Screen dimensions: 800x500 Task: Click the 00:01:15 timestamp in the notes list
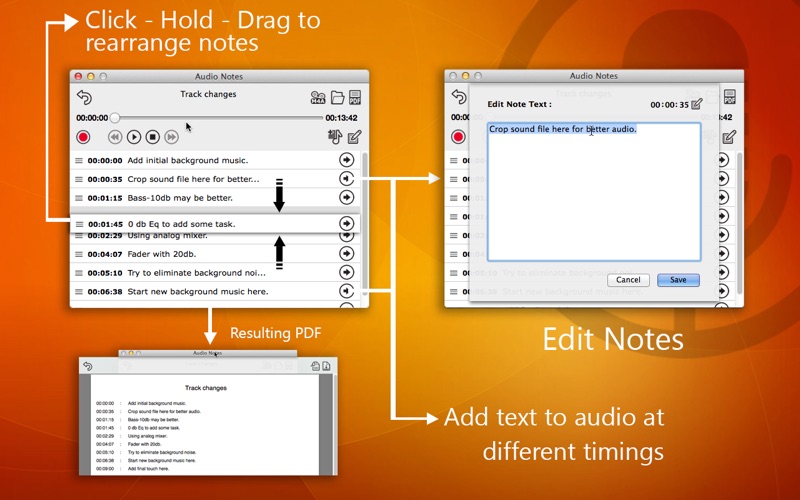(105, 198)
